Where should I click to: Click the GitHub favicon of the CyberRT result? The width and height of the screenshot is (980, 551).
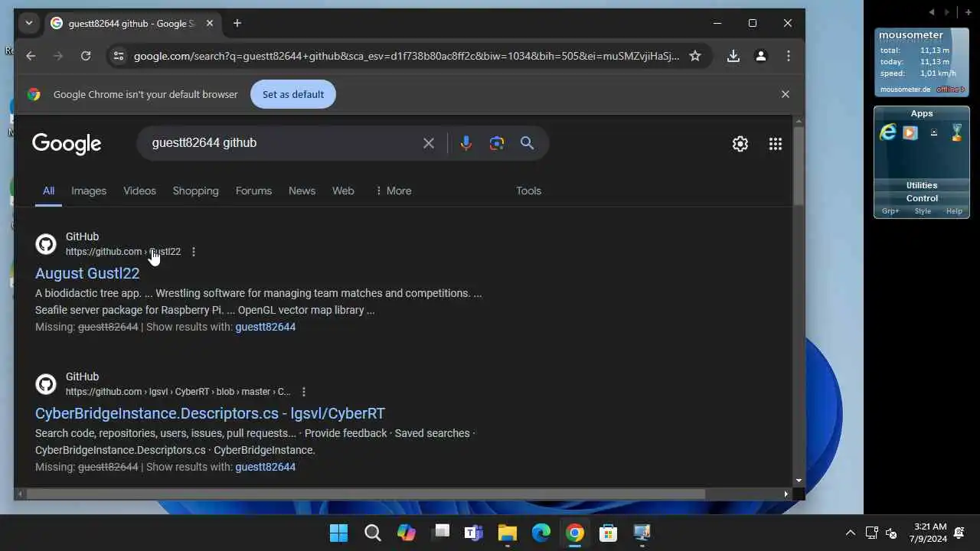(x=46, y=384)
